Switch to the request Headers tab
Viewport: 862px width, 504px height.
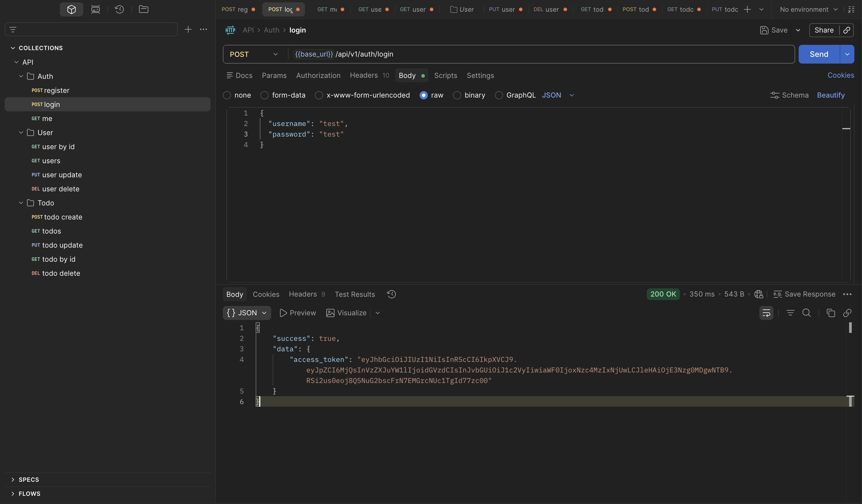pyautogui.click(x=369, y=75)
